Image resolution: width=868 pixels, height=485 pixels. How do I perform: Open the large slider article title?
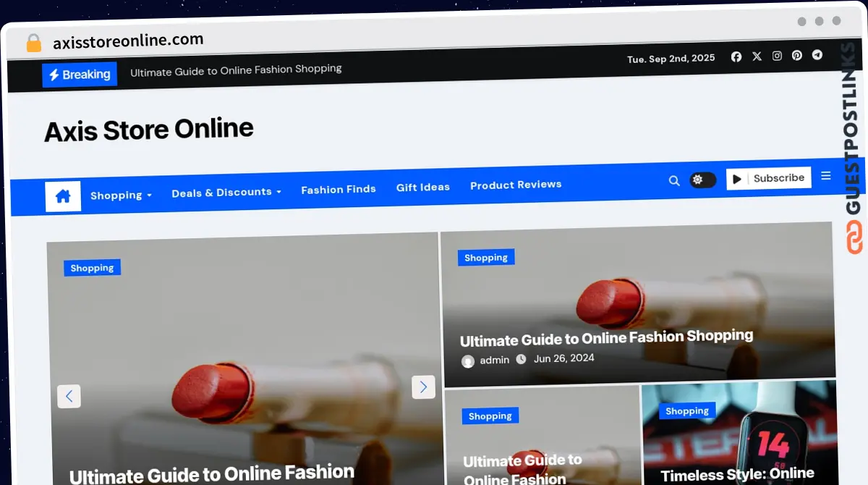pos(212,474)
